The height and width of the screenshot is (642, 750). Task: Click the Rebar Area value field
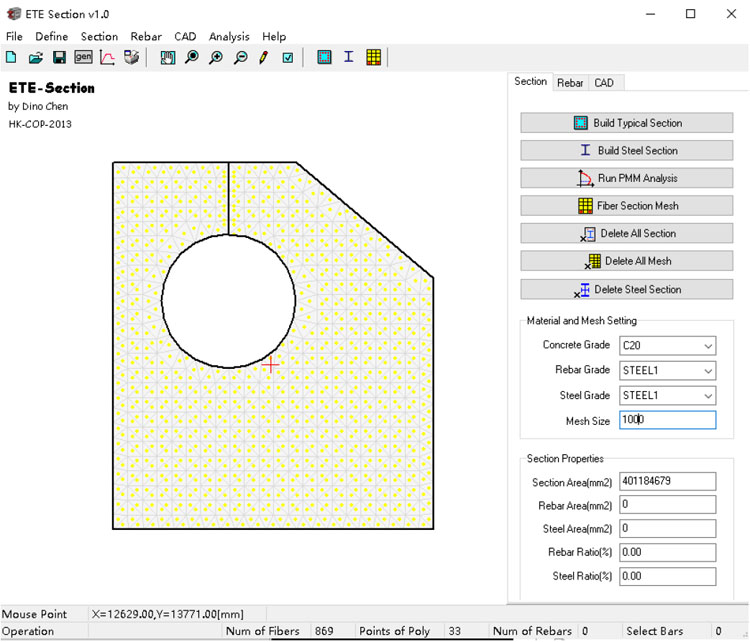pyautogui.click(x=668, y=505)
